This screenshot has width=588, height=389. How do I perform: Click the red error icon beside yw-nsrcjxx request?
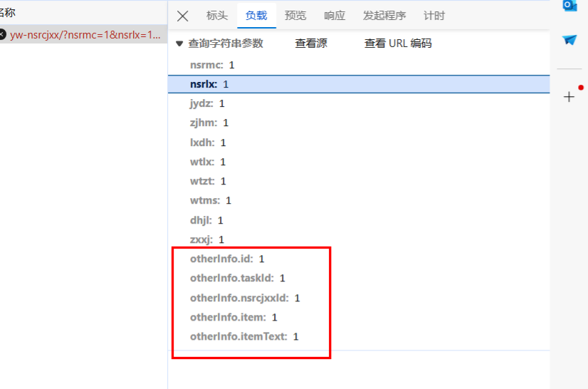(2, 35)
